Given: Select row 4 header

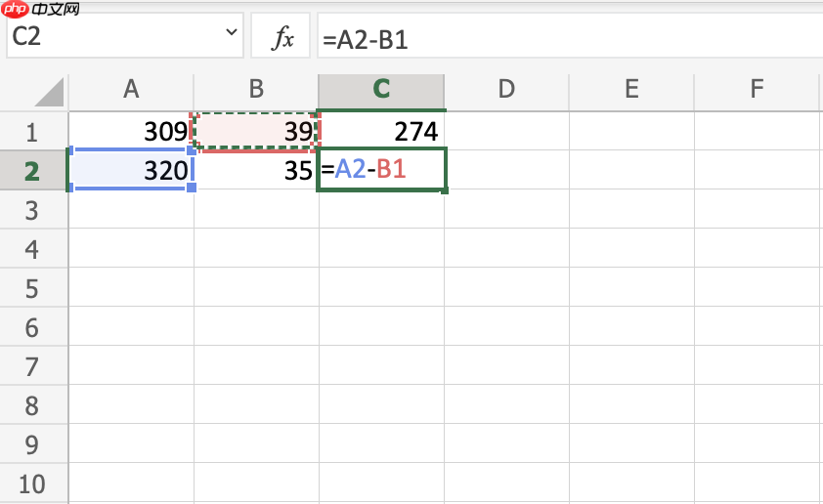Looking at the screenshot, I should [32, 249].
